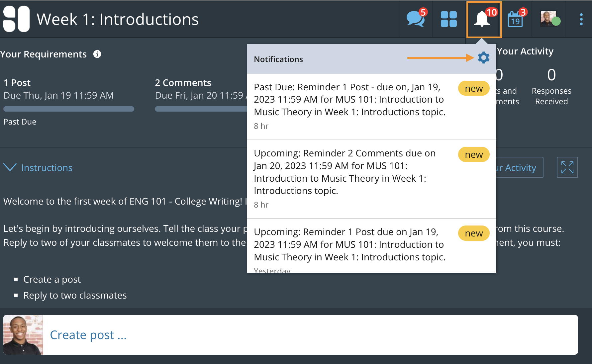
Task: Click the app logo in header
Action: (x=16, y=19)
